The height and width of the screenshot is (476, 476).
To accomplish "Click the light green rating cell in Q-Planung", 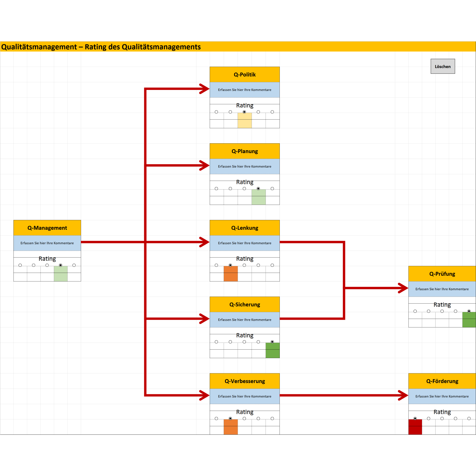I will tap(259, 197).
